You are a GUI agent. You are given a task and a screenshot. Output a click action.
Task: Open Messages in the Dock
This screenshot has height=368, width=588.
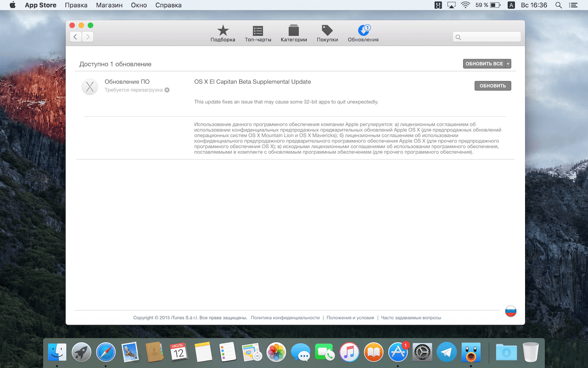point(301,352)
